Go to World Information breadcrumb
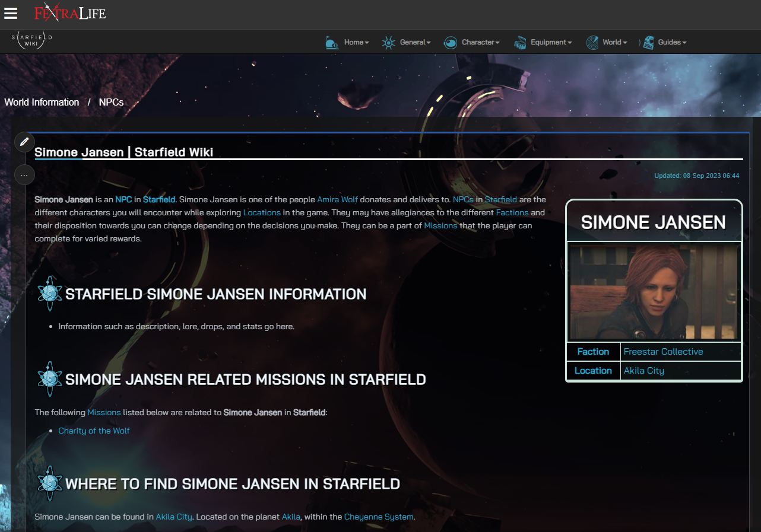This screenshot has width=761, height=532. tap(42, 102)
